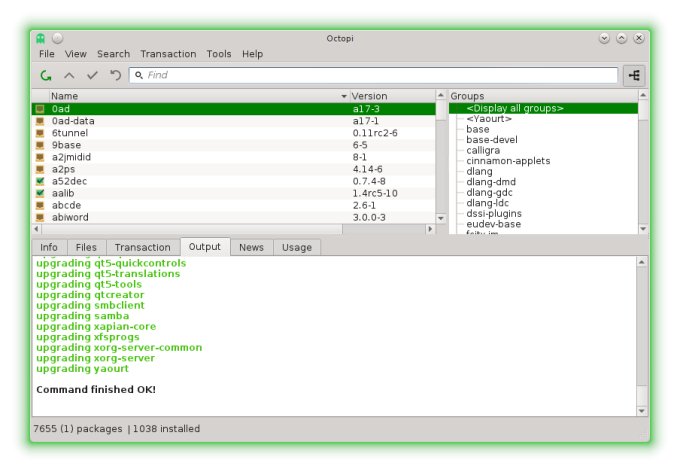The width and height of the screenshot is (680, 472).
Task: Toggle the installed-status icon beside aalib
Action: click(x=40, y=193)
